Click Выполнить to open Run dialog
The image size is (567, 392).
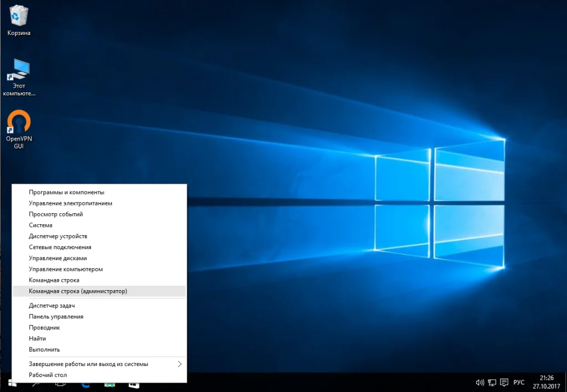pyautogui.click(x=44, y=349)
